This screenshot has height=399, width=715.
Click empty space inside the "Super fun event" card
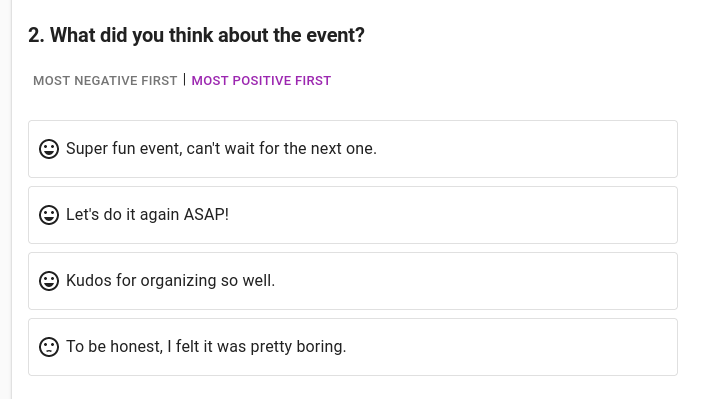(524, 149)
